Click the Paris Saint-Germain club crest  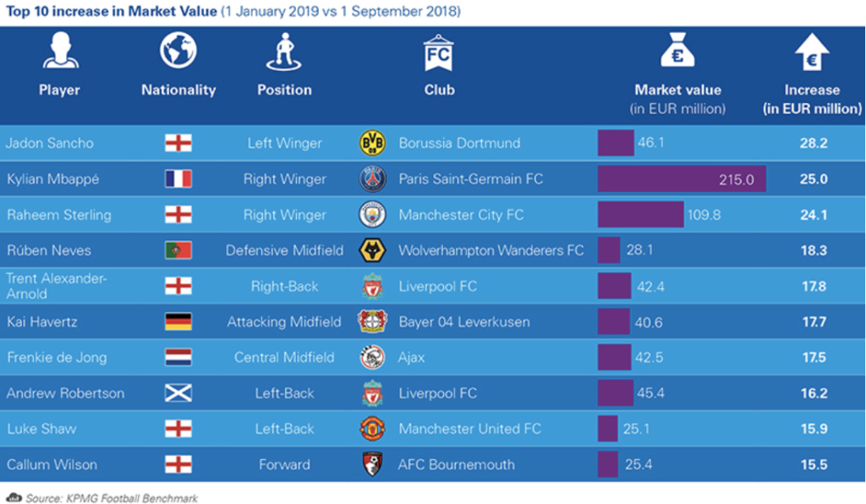tap(372, 179)
